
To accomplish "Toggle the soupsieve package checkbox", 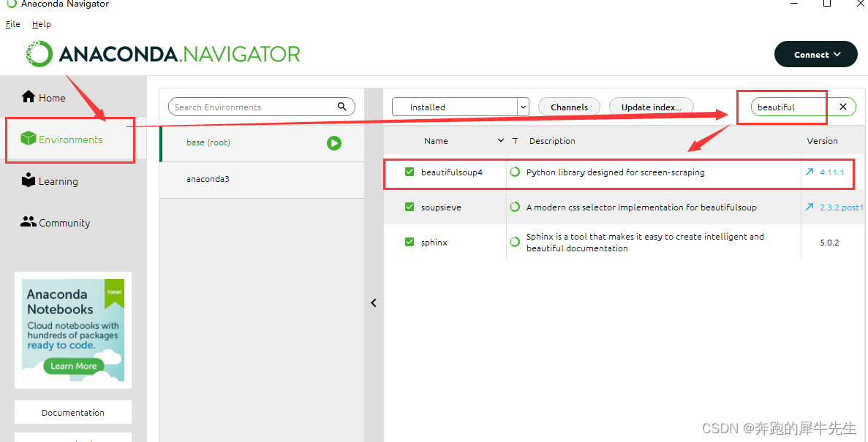I will (x=410, y=207).
